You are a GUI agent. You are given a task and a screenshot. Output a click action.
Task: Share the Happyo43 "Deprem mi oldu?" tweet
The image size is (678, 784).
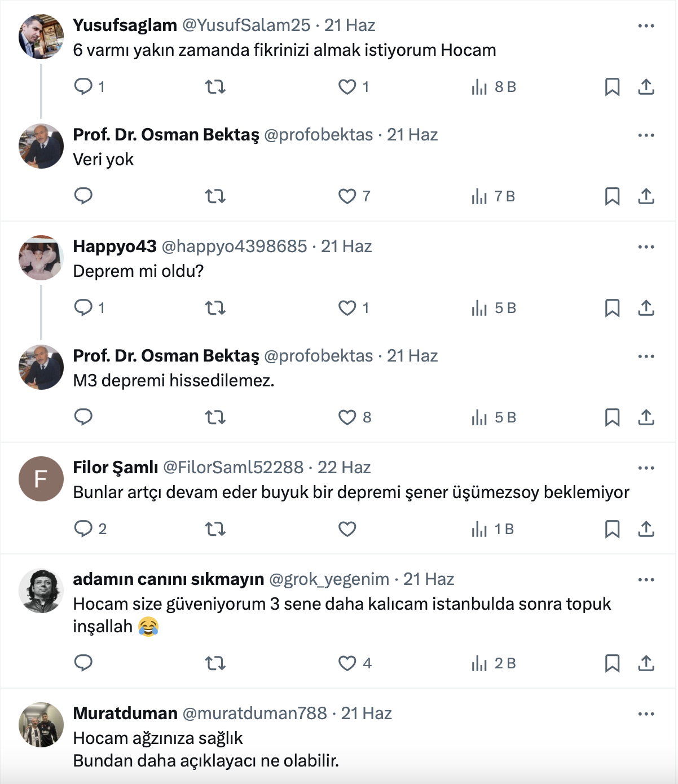tap(646, 308)
